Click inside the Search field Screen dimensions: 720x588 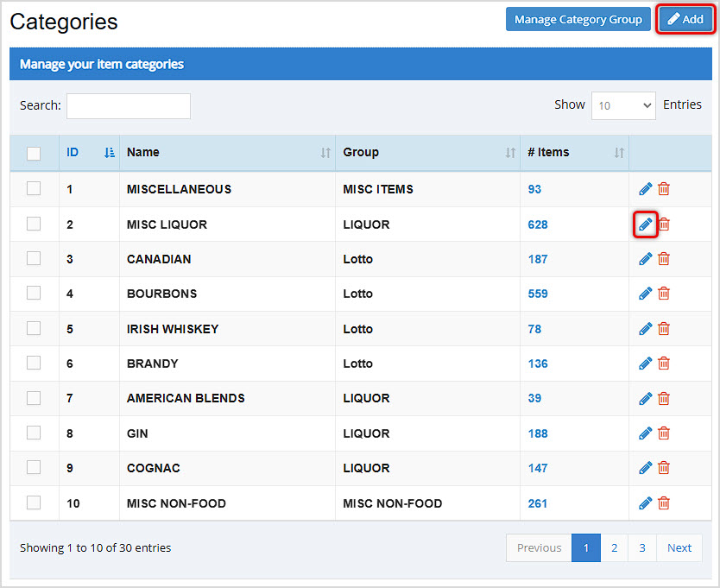click(x=128, y=105)
